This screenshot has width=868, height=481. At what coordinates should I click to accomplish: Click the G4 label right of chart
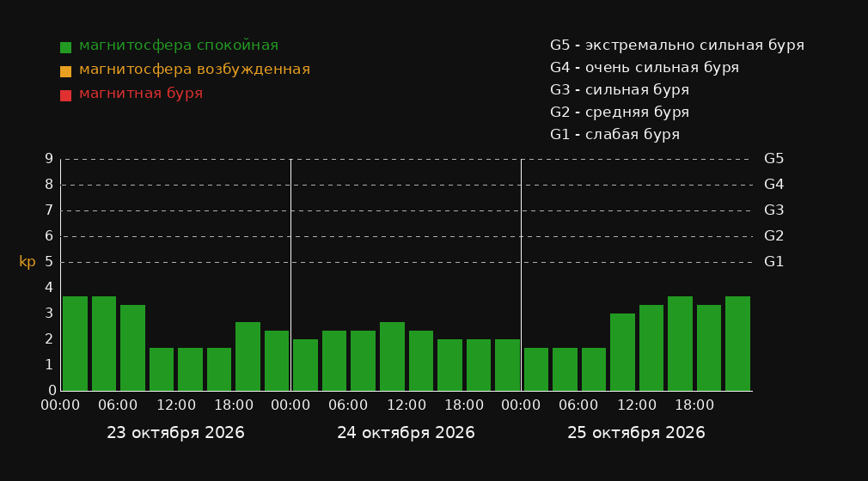click(773, 185)
